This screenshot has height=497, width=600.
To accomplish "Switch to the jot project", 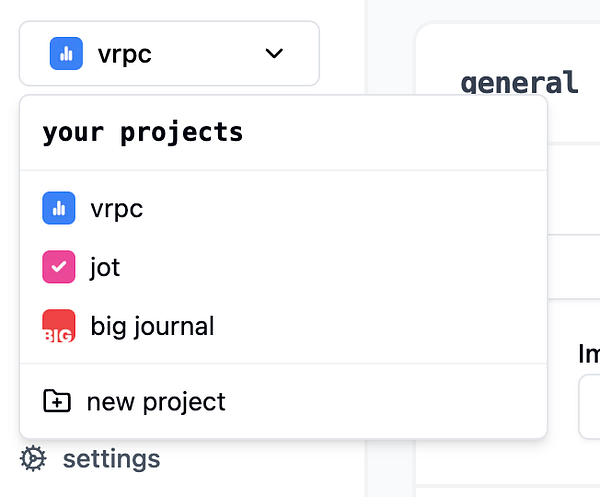I will coord(105,267).
